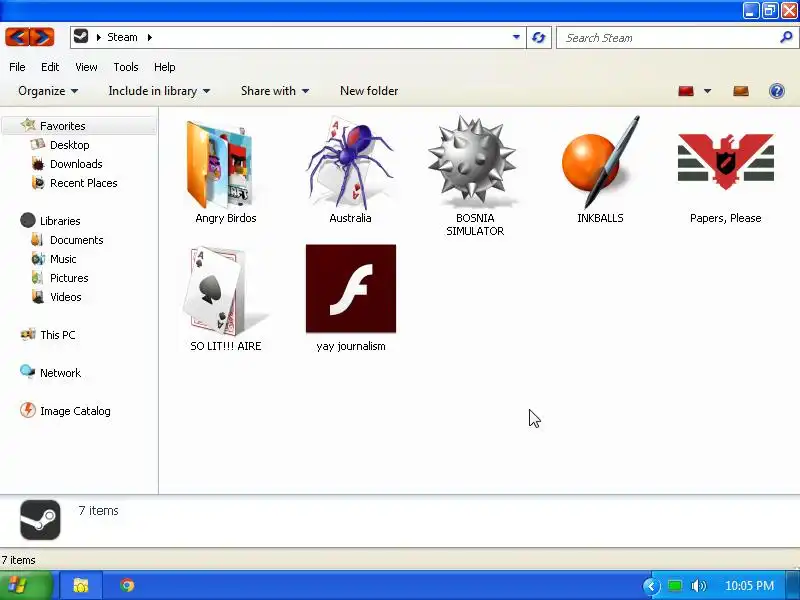The image size is (800, 600).
Task: Click the BOSNIA SIMULATOR file name
Action: coord(475,224)
